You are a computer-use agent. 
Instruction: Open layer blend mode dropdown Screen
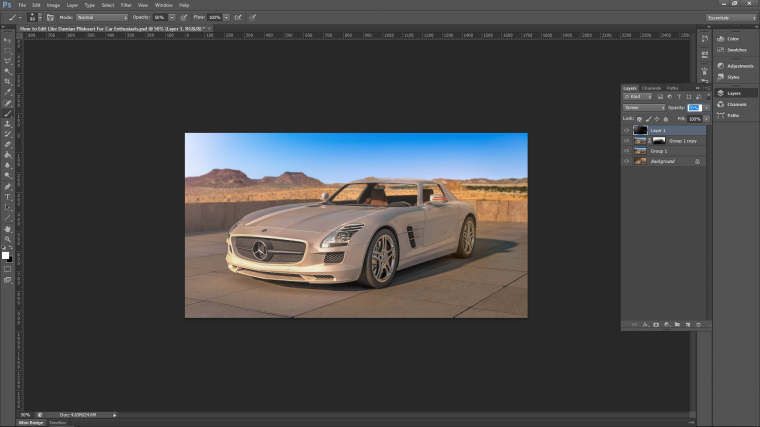point(644,108)
